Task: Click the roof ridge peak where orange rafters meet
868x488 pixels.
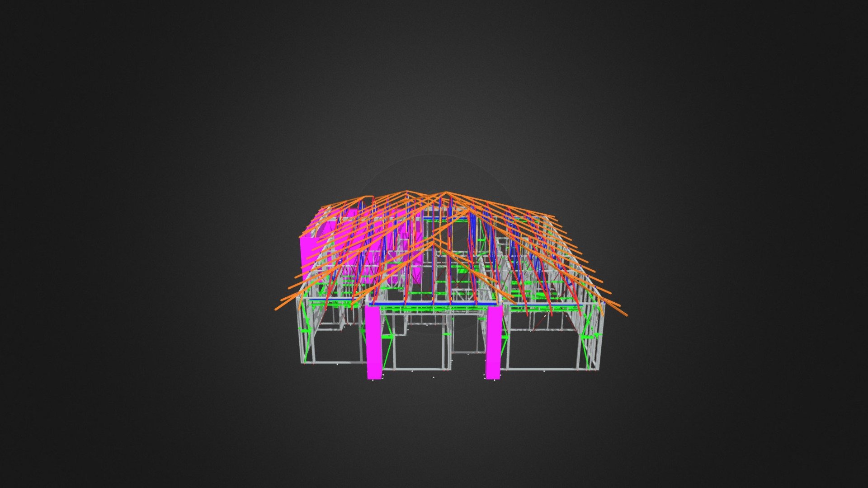Action: 446,193
